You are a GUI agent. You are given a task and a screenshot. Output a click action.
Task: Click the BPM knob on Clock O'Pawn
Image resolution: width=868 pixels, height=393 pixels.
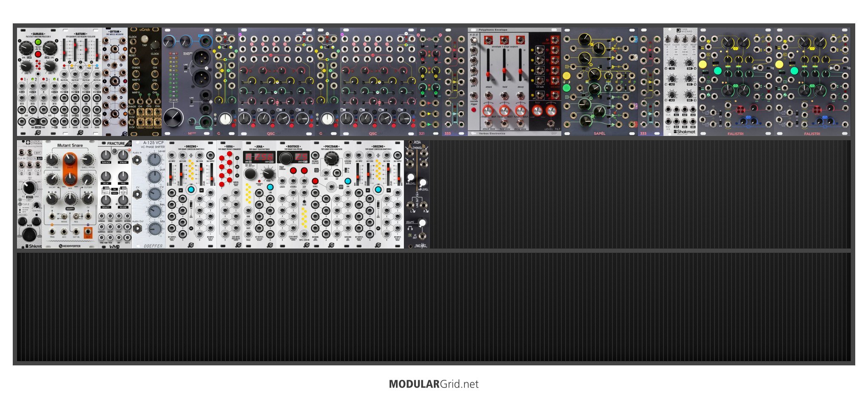pyautogui.click(x=29, y=187)
